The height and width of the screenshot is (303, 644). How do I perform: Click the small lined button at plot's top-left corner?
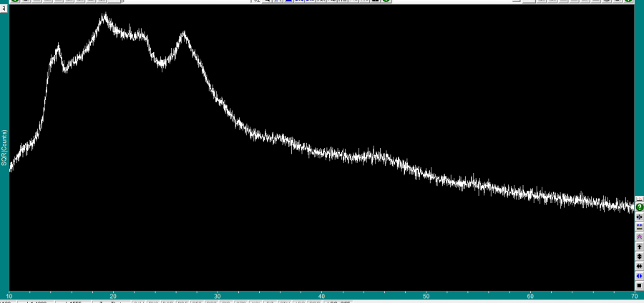click(x=4, y=8)
